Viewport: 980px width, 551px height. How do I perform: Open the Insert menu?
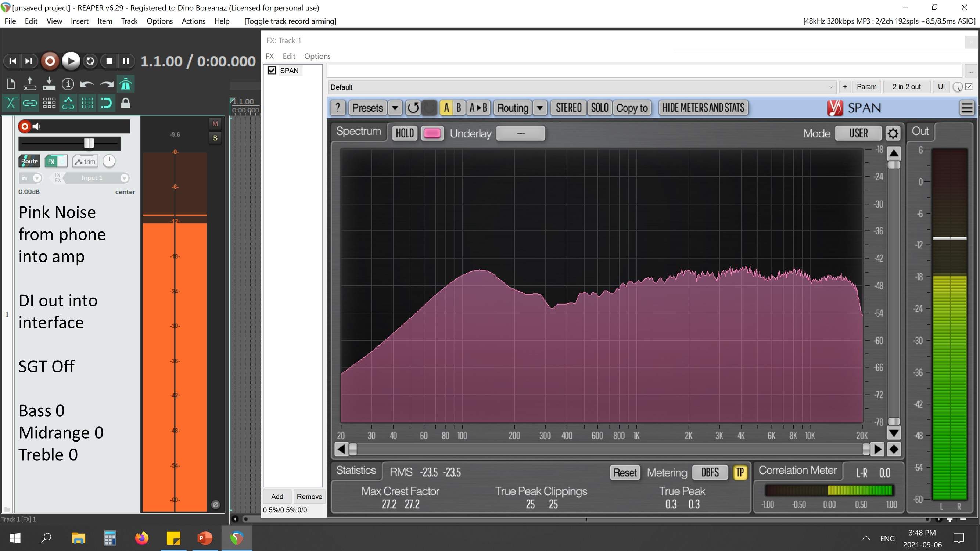pyautogui.click(x=79, y=21)
